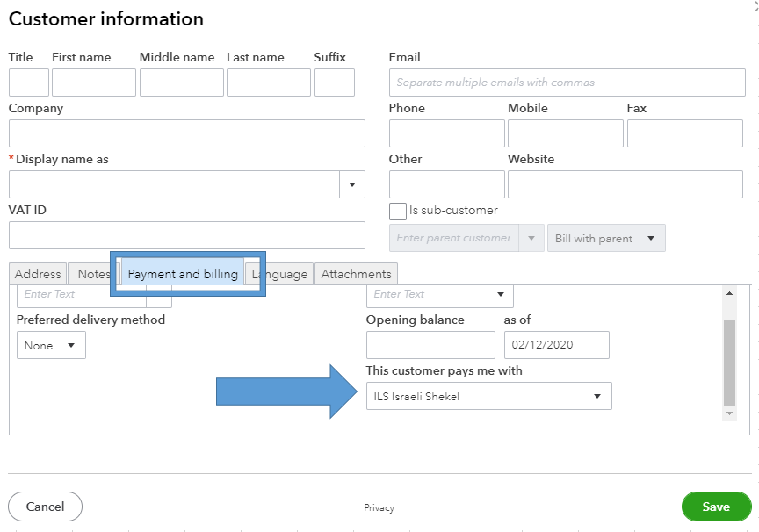Select the Payment and billing tab

(x=183, y=274)
